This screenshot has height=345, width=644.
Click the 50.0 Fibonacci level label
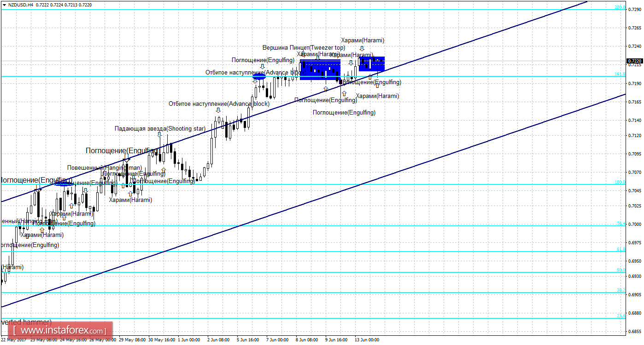click(x=621, y=270)
